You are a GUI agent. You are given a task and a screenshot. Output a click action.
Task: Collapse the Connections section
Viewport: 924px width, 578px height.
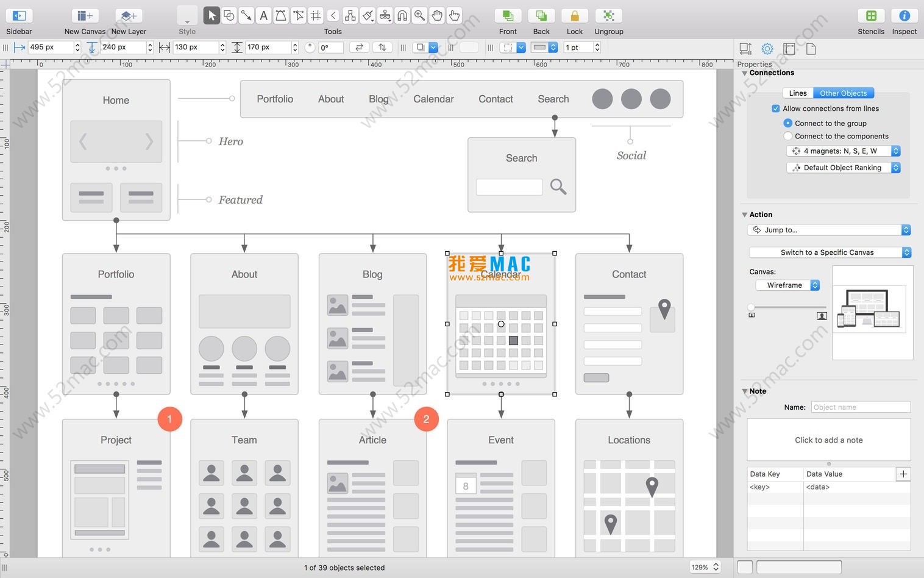pyautogui.click(x=744, y=73)
